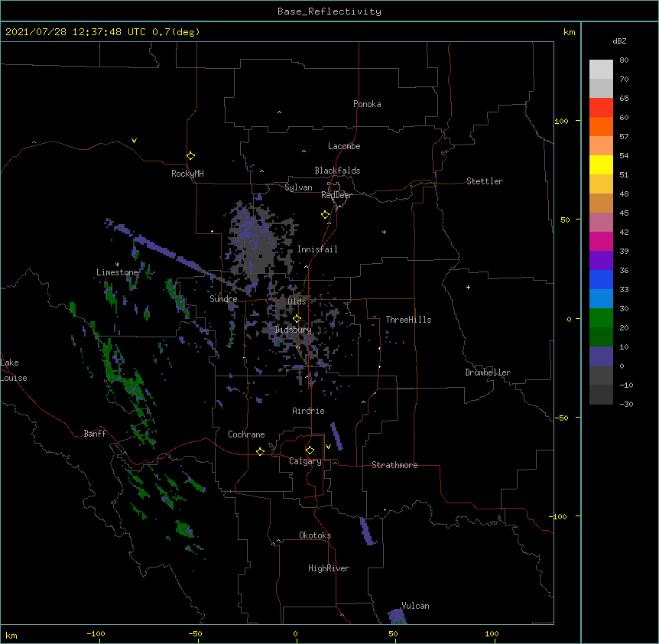This screenshot has width=659, height=644.
Task: Click the yellow v marker east of Calgary
Action: 328,447
